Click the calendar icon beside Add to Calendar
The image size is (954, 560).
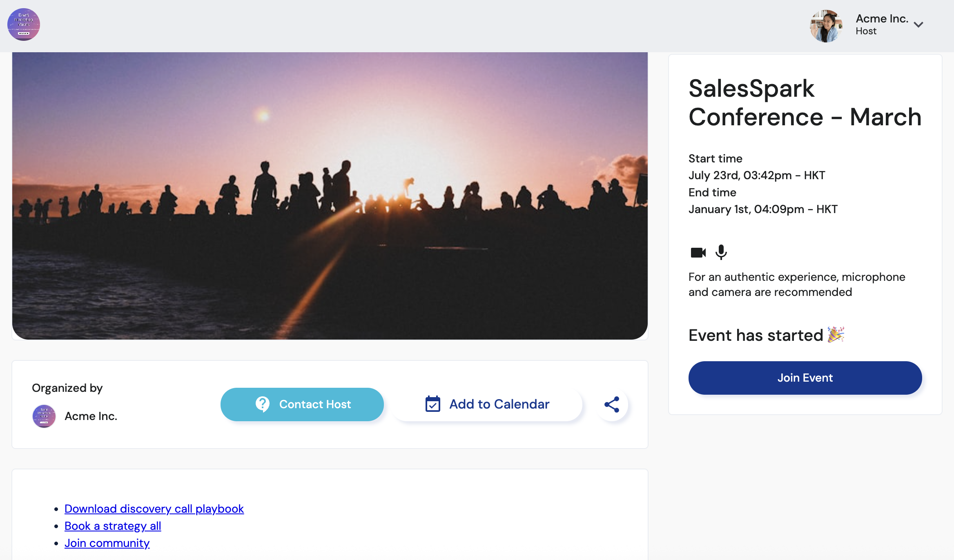click(432, 404)
